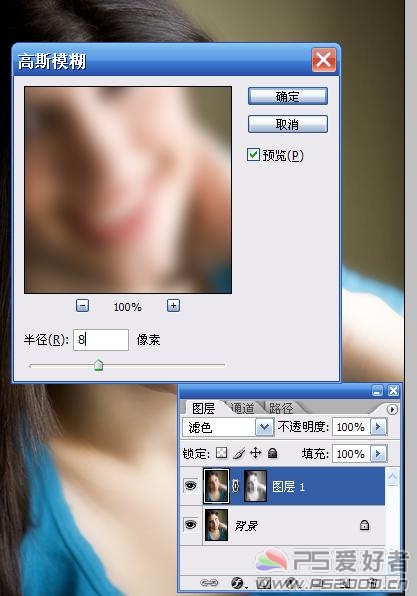The height and width of the screenshot is (596, 417).
Task: Switch to the 图层 tab
Action: pyautogui.click(x=203, y=408)
